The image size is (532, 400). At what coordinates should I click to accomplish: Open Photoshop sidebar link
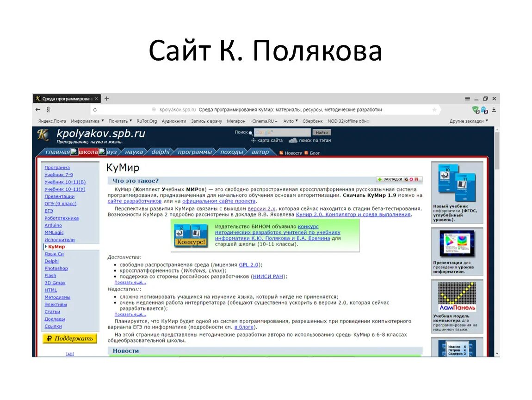click(x=56, y=268)
